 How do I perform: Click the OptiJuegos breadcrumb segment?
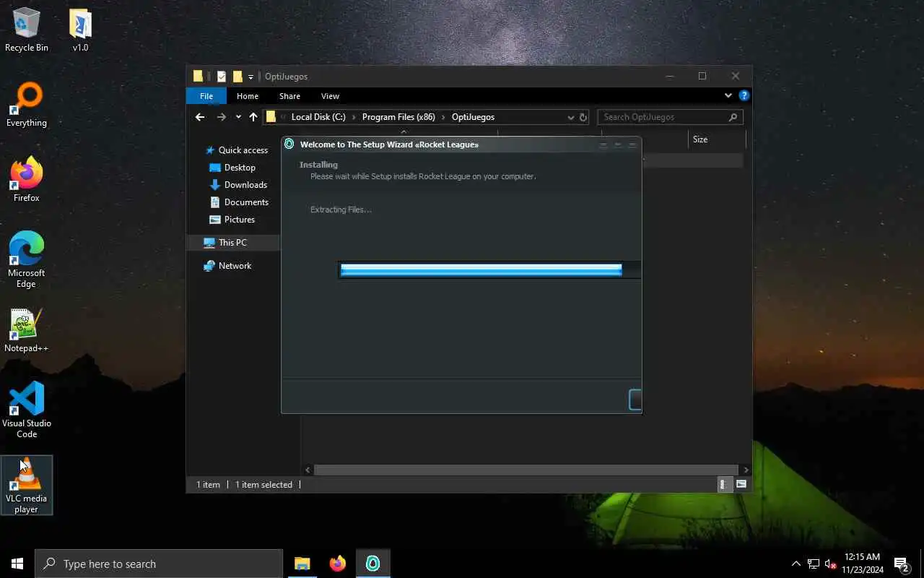click(x=473, y=117)
